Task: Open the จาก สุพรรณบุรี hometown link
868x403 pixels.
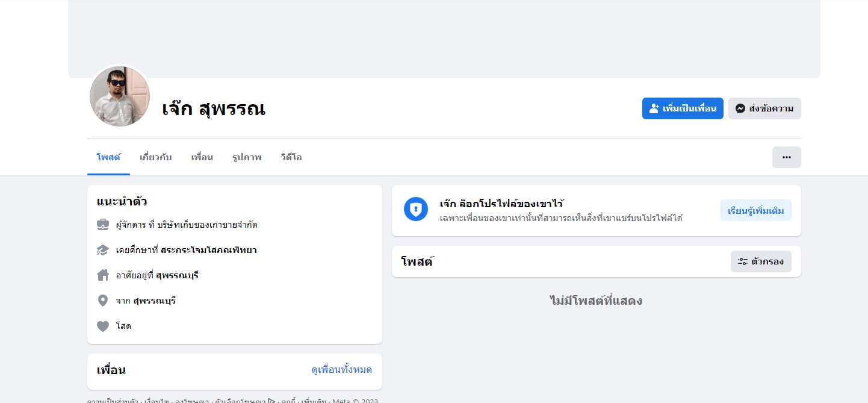Action: (x=155, y=301)
